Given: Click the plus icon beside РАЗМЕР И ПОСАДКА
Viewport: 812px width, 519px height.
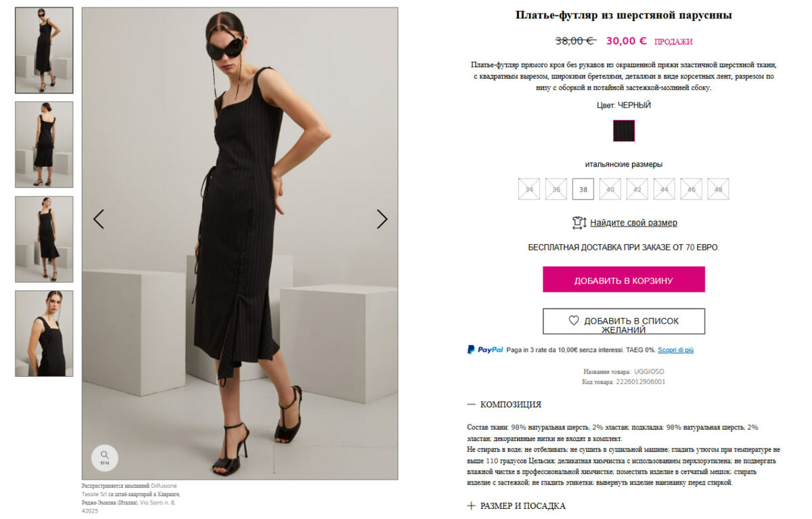Looking at the screenshot, I should click(471, 505).
